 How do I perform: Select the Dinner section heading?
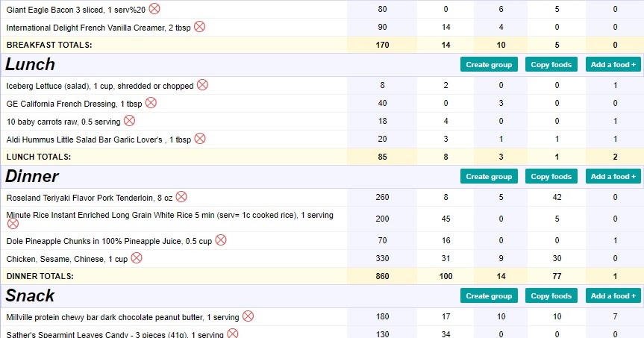click(x=32, y=176)
